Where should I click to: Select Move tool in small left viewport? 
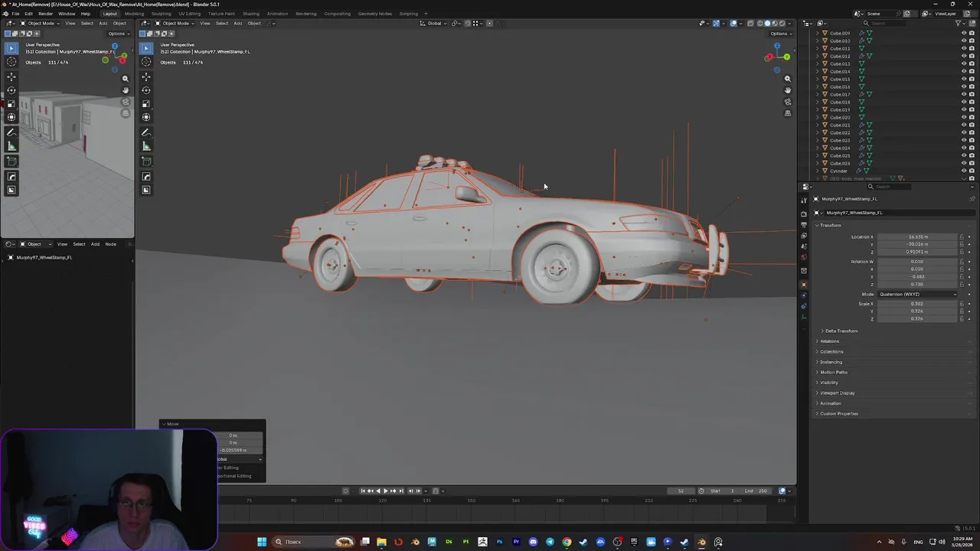tap(11, 77)
